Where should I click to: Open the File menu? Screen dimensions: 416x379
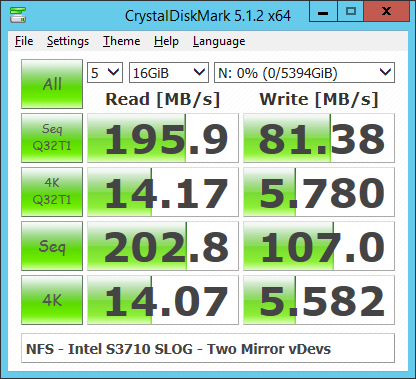point(24,41)
